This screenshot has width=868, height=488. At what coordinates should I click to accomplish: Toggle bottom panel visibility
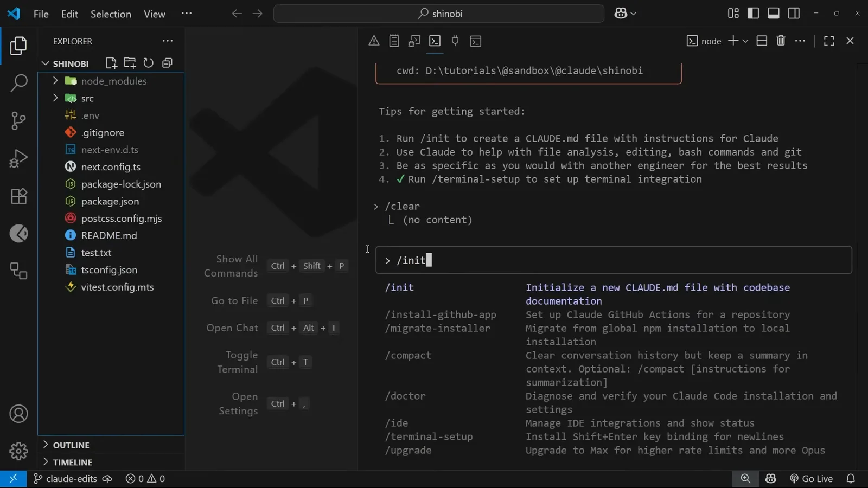pos(774,14)
